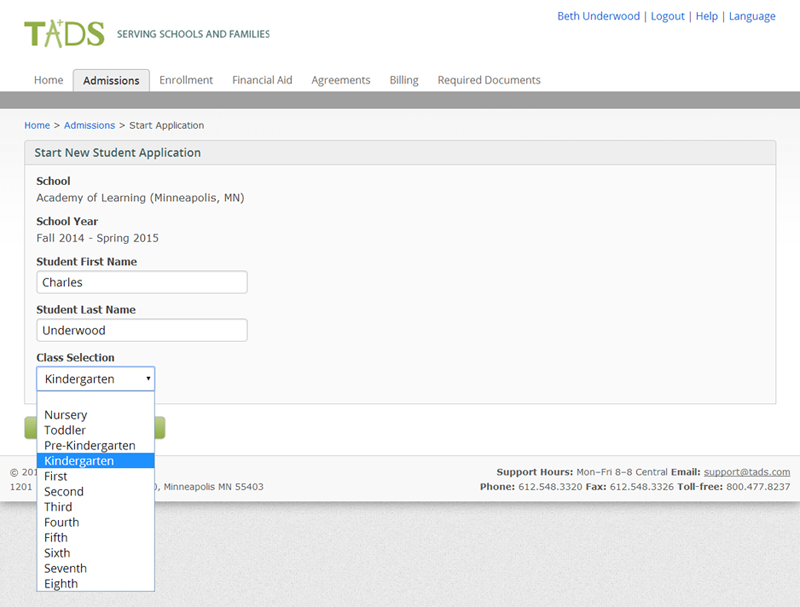Return to the Home tab

(48, 80)
